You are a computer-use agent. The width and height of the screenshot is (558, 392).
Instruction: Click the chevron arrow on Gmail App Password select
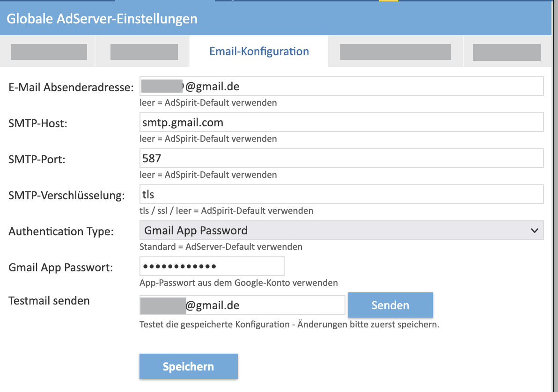tap(534, 231)
